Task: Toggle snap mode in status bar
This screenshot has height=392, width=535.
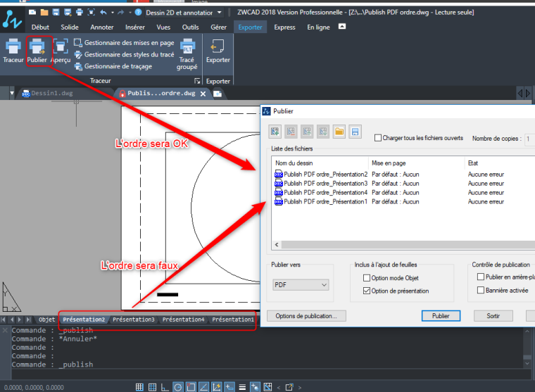Action: [x=139, y=387]
